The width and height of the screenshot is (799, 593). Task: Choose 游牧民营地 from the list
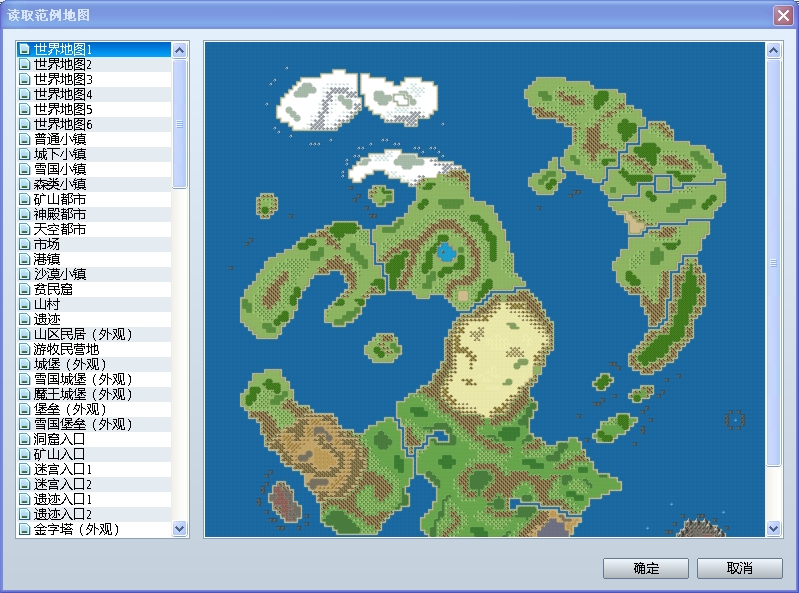[94, 349]
